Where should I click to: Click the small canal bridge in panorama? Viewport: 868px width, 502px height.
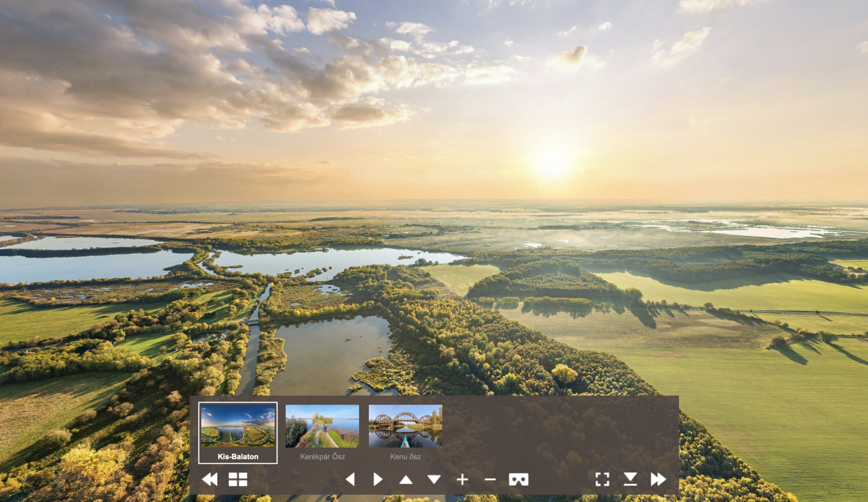pos(253,322)
